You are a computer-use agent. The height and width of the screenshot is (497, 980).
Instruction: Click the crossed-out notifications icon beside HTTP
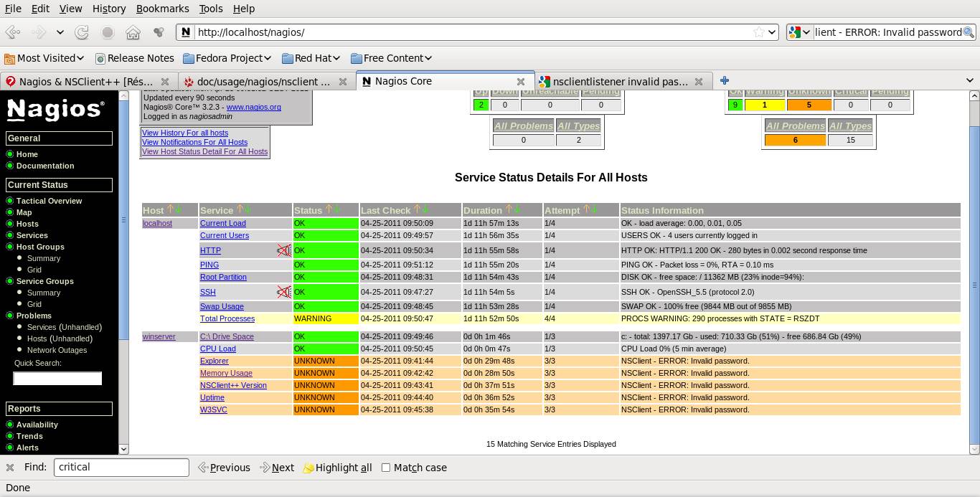pos(284,250)
